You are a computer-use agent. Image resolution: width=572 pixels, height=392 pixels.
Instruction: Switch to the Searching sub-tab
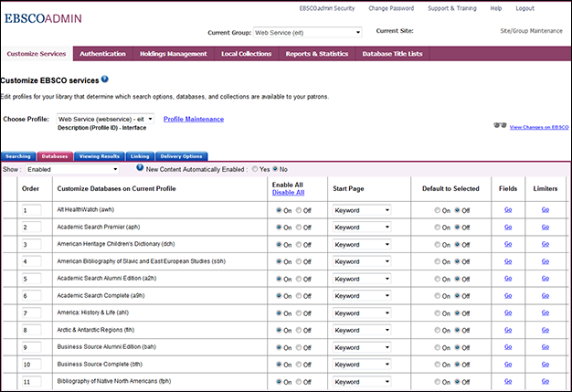click(18, 156)
